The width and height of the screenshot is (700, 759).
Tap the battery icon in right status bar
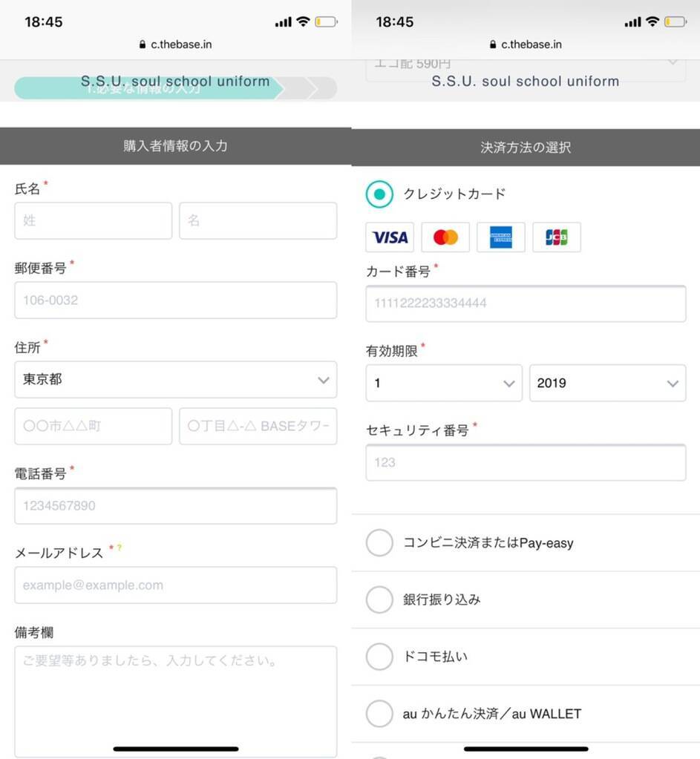point(676,22)
